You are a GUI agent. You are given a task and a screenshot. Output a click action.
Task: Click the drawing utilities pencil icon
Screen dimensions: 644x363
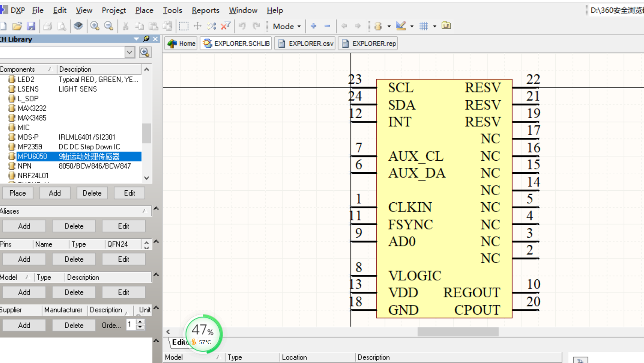click(401, 26)
